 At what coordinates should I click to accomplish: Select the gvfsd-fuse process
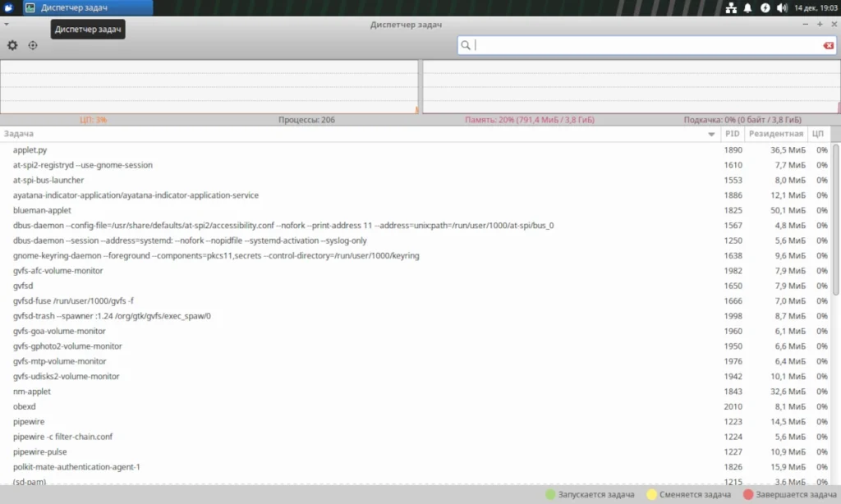click(416, 300)
